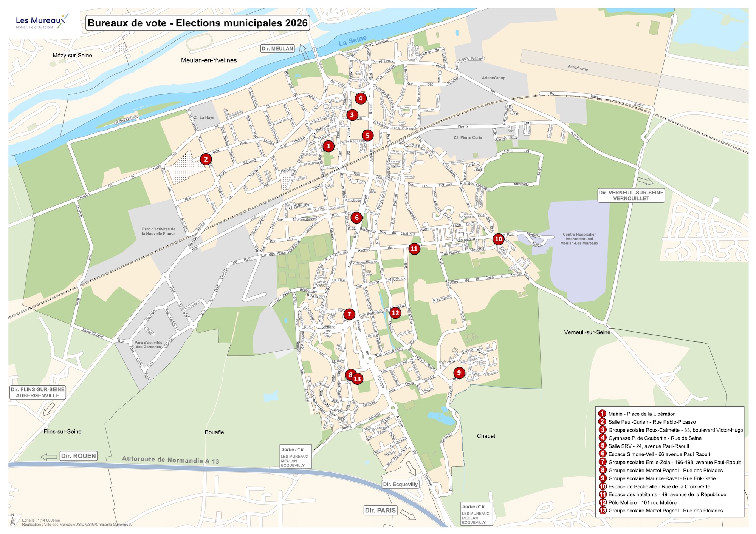This screenshot has height=534, width=756.
Task: Click Sortie n° 8 box near Rouen
Action: 296,457
